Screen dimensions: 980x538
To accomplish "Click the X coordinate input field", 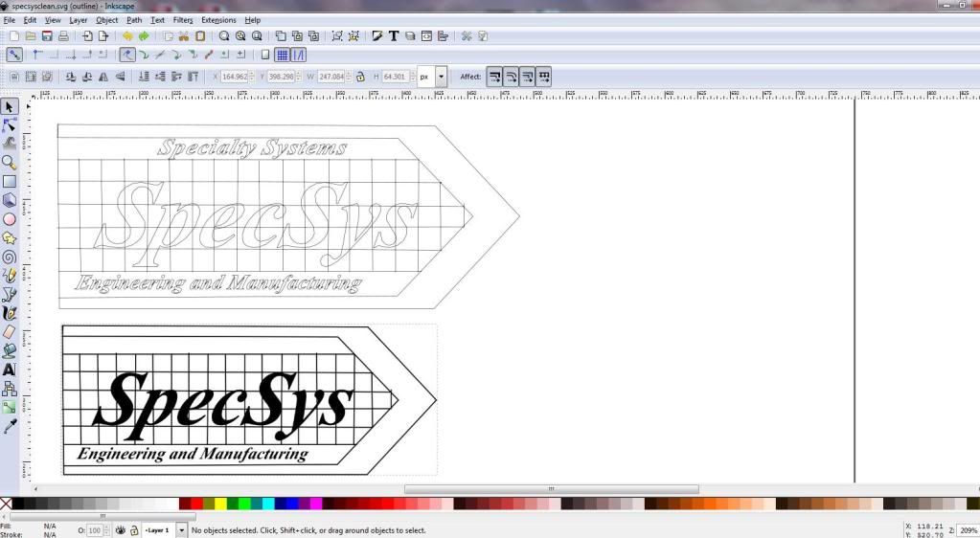I will click(235, 77).
